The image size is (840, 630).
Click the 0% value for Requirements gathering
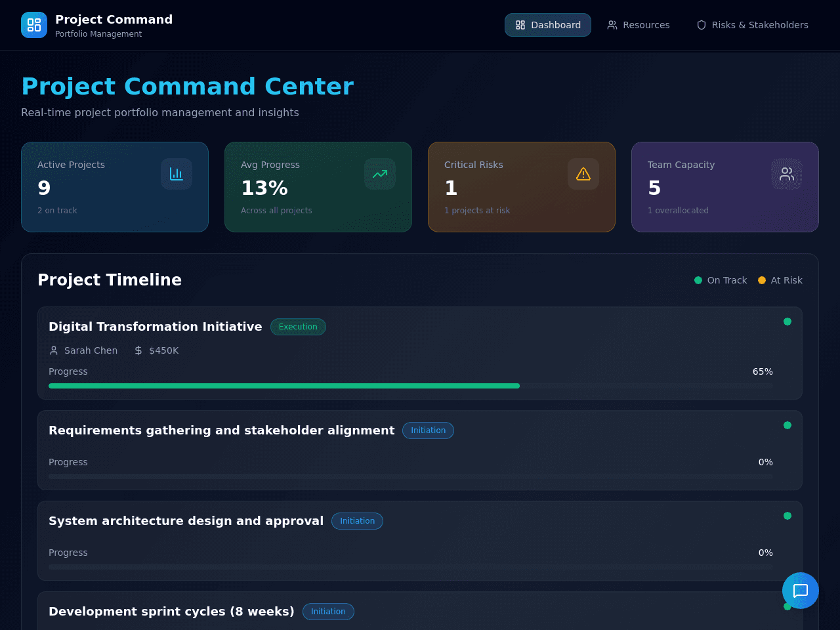point(766,462)
